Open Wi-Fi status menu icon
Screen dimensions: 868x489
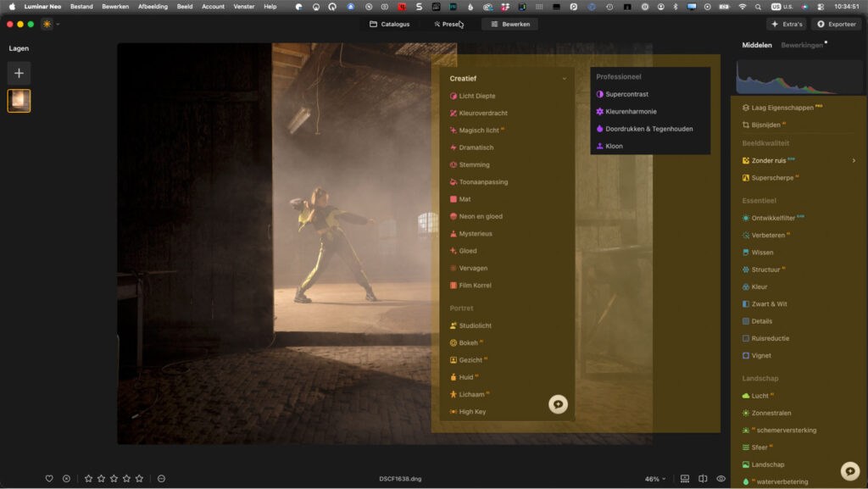tap(742, 7)
